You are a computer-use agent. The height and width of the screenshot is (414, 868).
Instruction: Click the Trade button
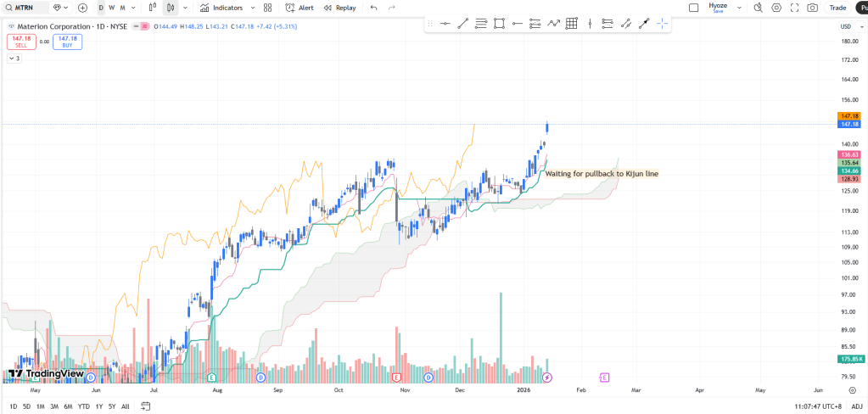[x=837, y=8]
